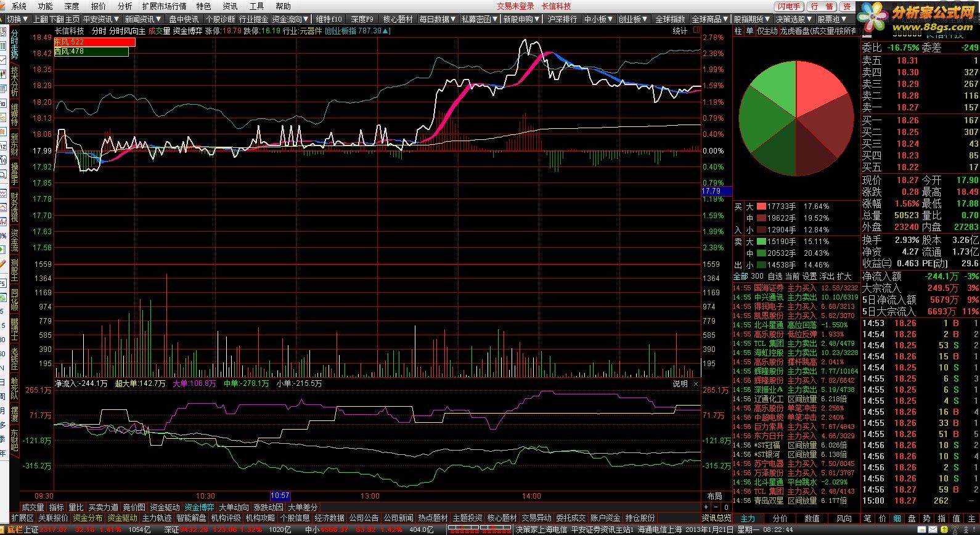Open 全球指数 from toolbar
Image resolution: width=980 pixels, height=535 pixels.
tap(671, 19)
